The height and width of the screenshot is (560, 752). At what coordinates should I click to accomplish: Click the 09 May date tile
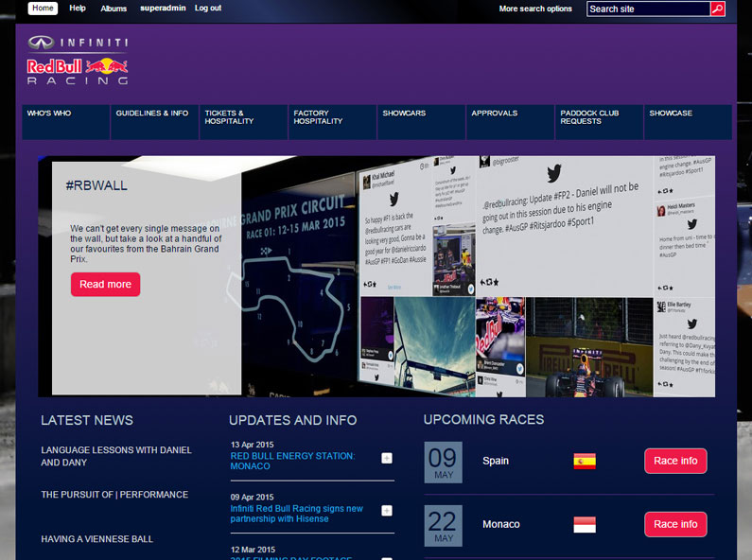tap(443, 463)
